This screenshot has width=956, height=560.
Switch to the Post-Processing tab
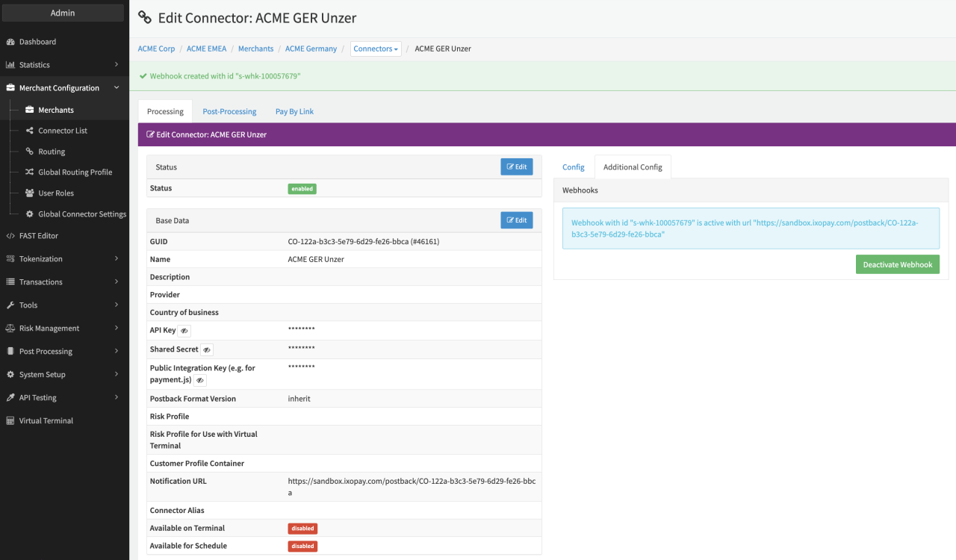coord(229,112)
